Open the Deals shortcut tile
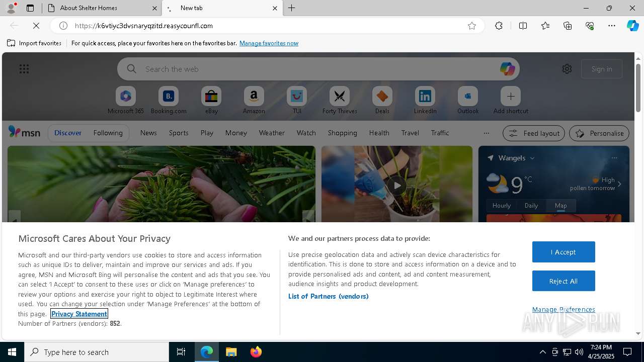644x362 pixels. 382,100
